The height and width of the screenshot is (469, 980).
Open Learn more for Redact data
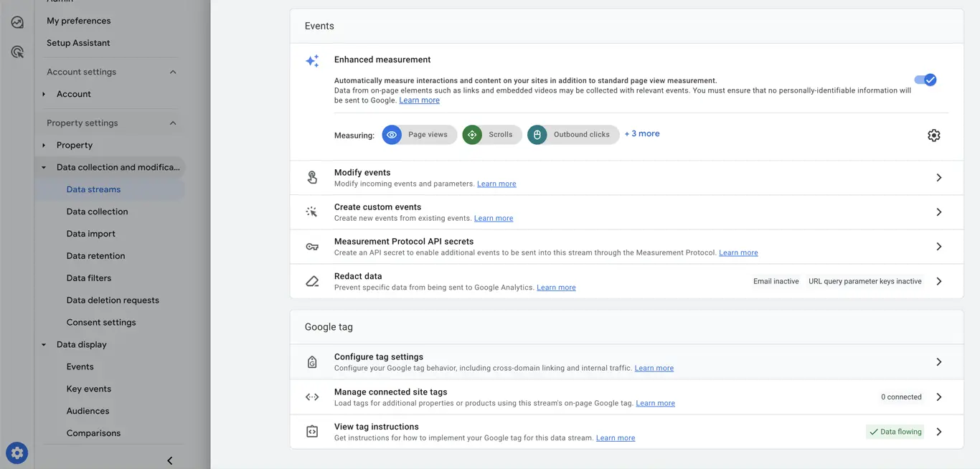coord(556,288)
